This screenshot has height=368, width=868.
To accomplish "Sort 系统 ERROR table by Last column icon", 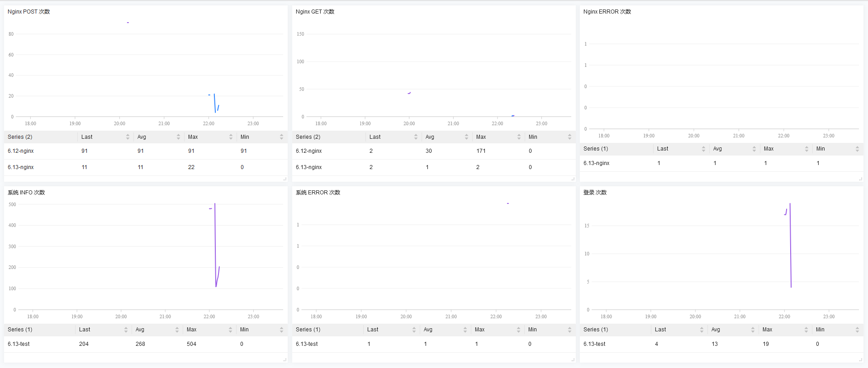I will tap(414, 330).
